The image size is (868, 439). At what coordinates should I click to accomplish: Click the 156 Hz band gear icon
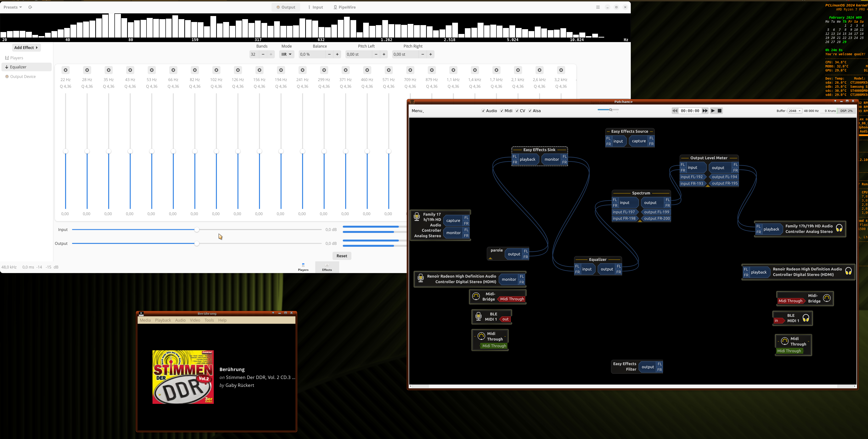point(259,70)
